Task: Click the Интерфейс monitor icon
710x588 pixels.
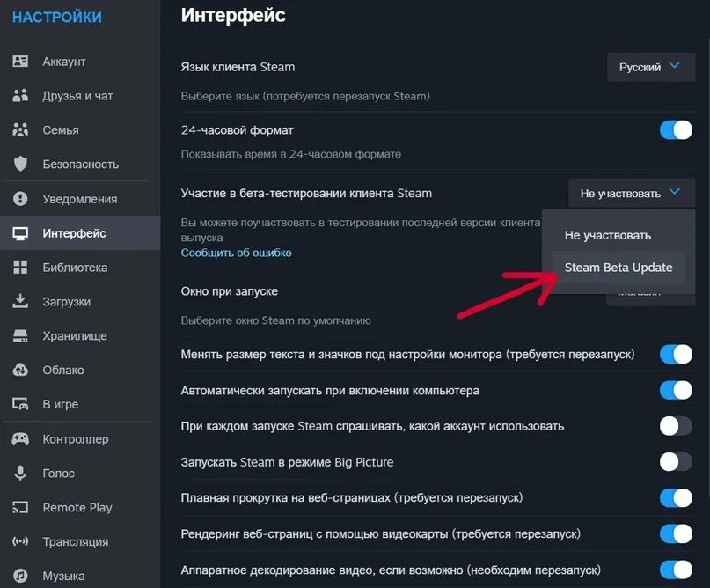Action: [x=20, y=233]
